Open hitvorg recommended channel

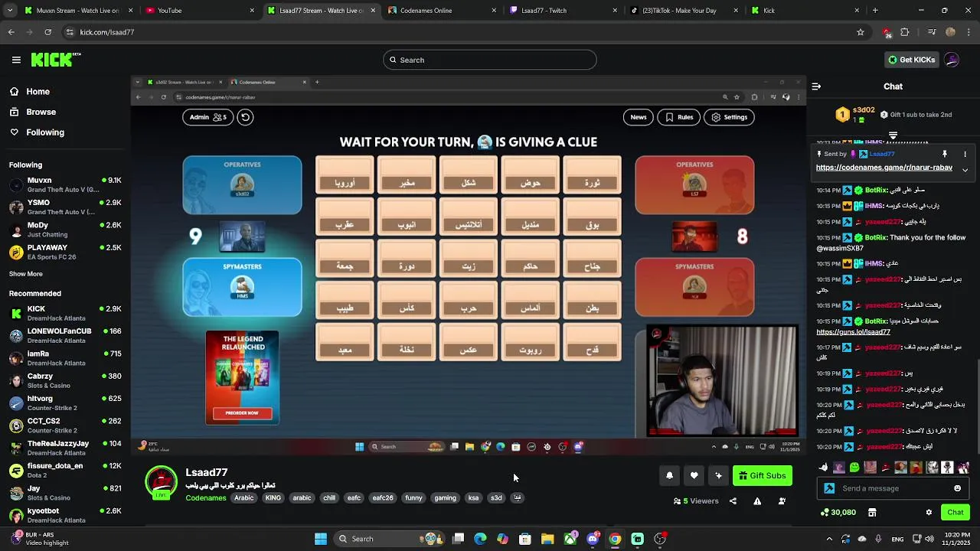coord(65,403)
